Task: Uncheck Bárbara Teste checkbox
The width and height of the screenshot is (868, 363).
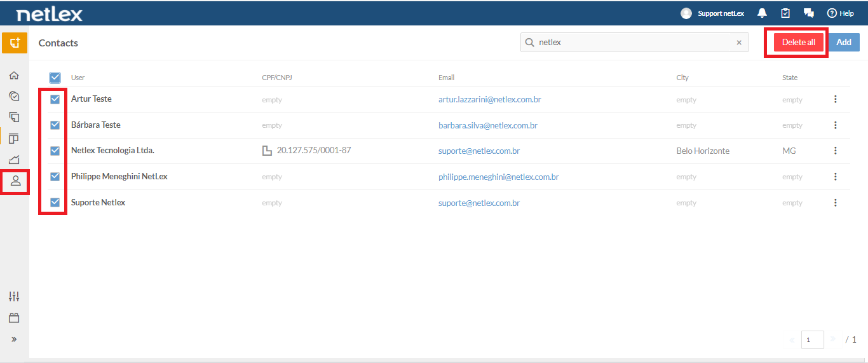Action: (x=55, y=125)
